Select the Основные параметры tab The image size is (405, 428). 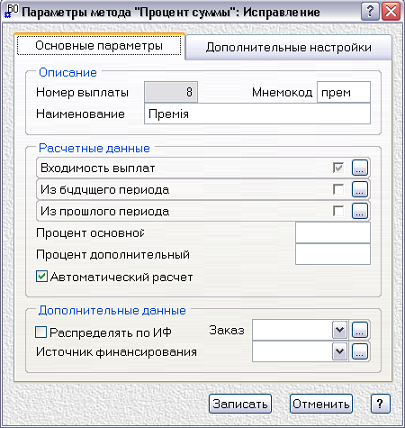point(99,46)
